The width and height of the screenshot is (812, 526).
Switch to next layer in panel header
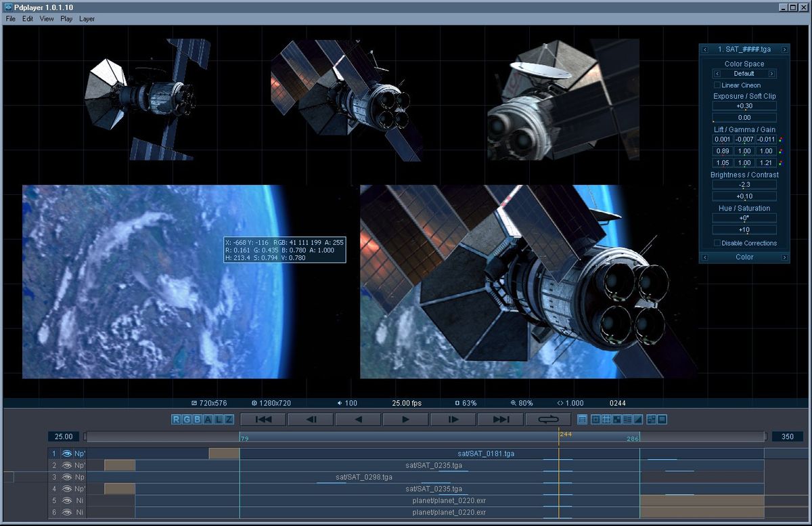click(785, 49)
